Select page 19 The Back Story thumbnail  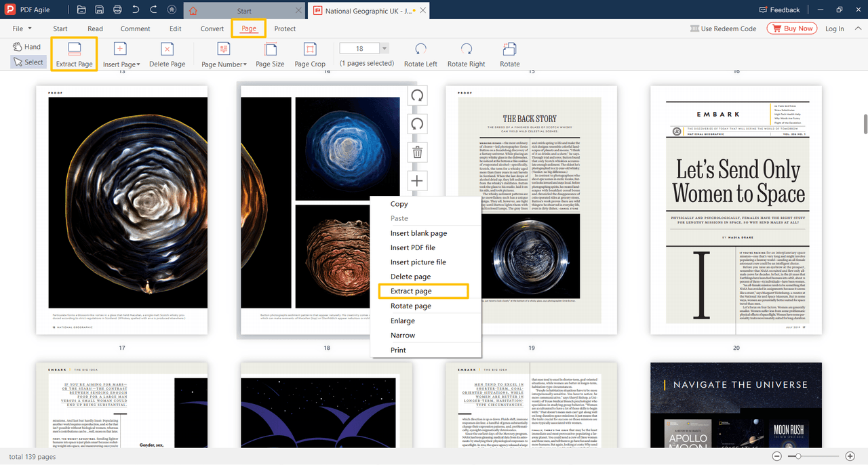tap(531, 210)
